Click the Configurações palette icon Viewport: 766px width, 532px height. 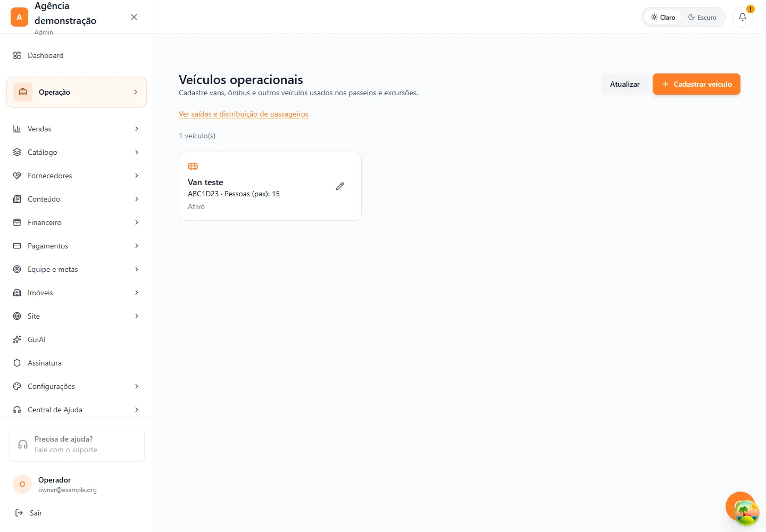click(17, 386)
